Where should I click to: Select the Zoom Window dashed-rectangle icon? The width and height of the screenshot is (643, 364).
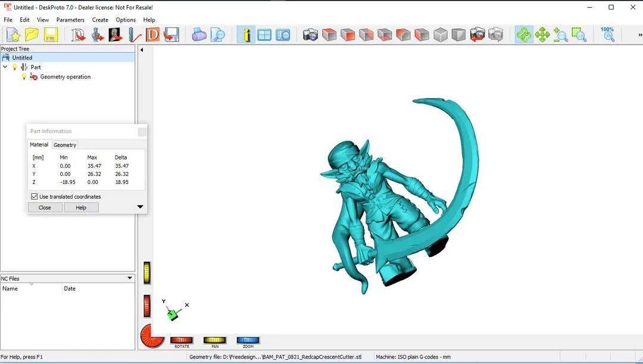(579, 35)
